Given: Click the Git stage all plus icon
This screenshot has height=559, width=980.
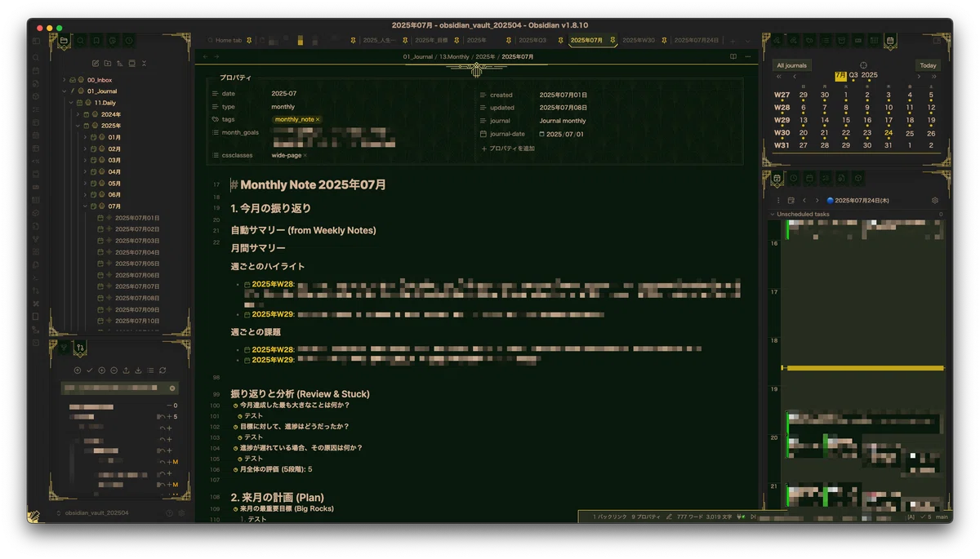Looking at the screenshot, I should pos(102,370).
